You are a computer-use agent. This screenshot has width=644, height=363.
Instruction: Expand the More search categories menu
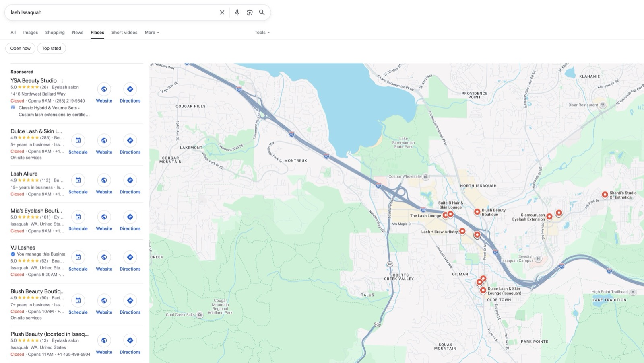click(152, 33)
